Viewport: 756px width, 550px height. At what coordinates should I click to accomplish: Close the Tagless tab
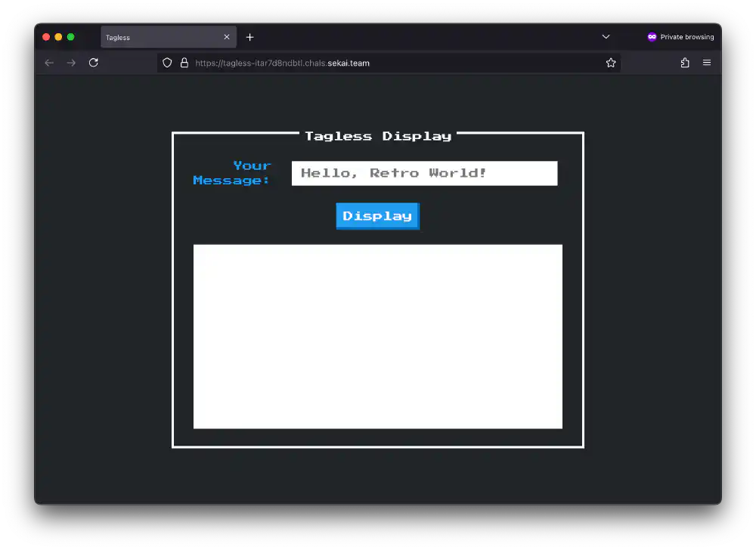226,36
